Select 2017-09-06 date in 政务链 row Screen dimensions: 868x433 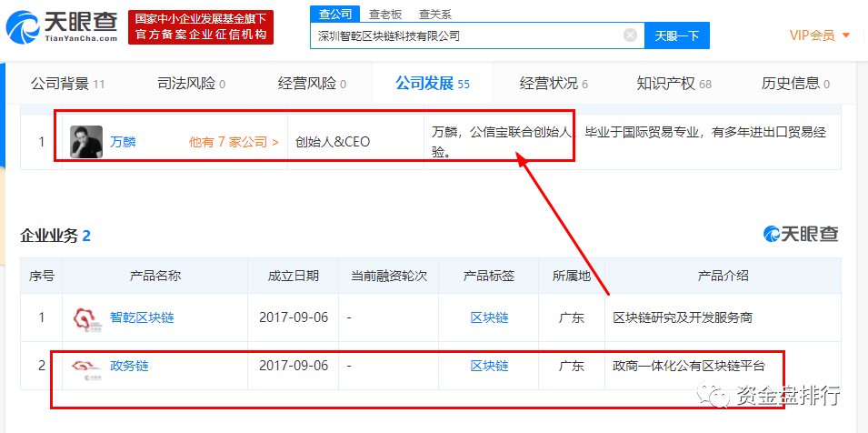(294, 366)
